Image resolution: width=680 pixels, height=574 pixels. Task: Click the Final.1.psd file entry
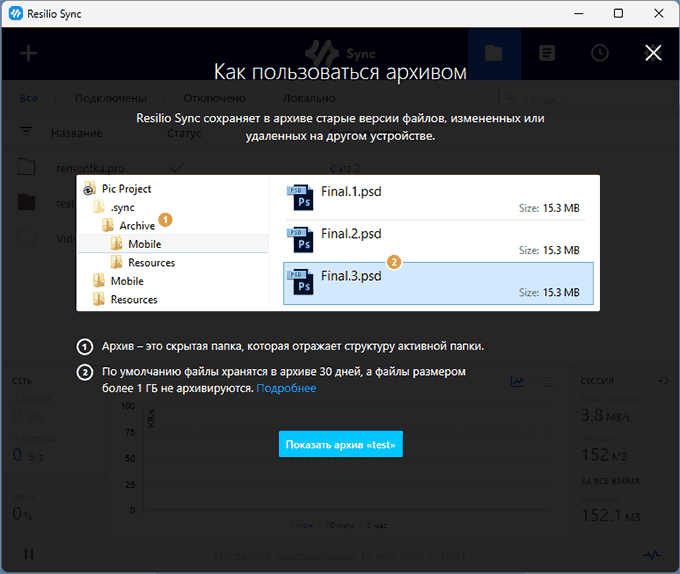pos(438,199)
